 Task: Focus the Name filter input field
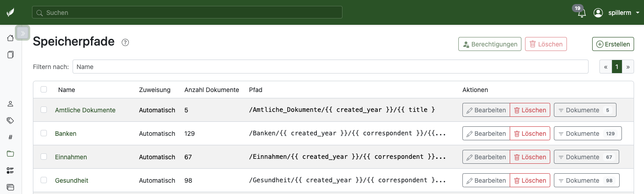[330, 67]
